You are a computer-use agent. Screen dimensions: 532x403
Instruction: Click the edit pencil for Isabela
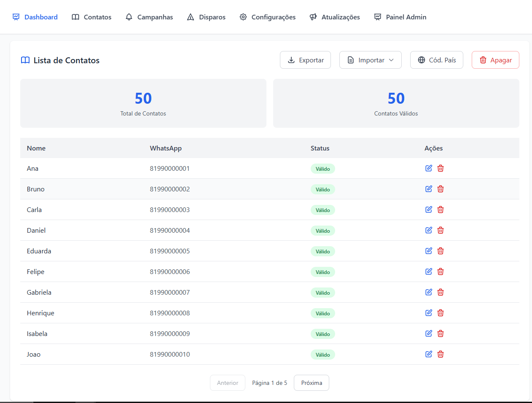[x=429, y=333]
